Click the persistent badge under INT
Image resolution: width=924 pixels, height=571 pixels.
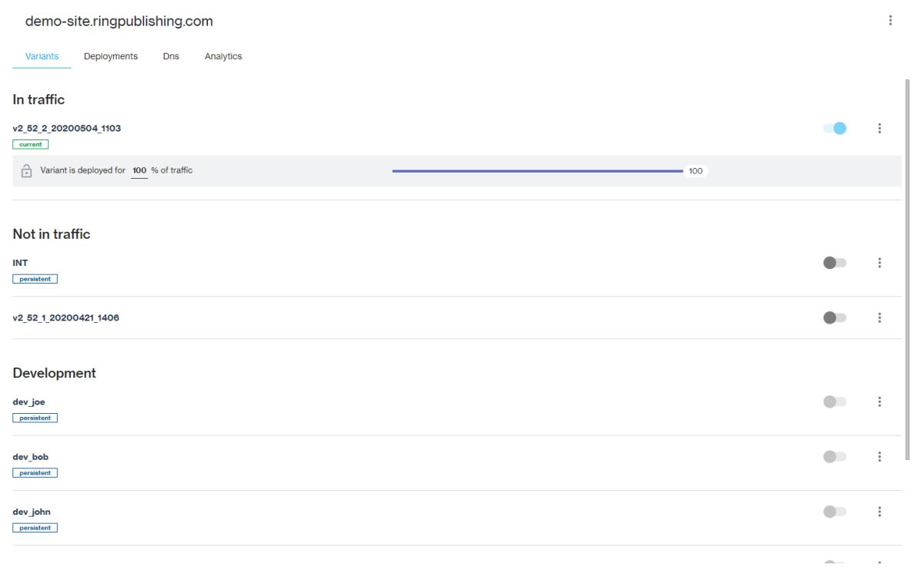pyautogui.click(x=35, y=279)
